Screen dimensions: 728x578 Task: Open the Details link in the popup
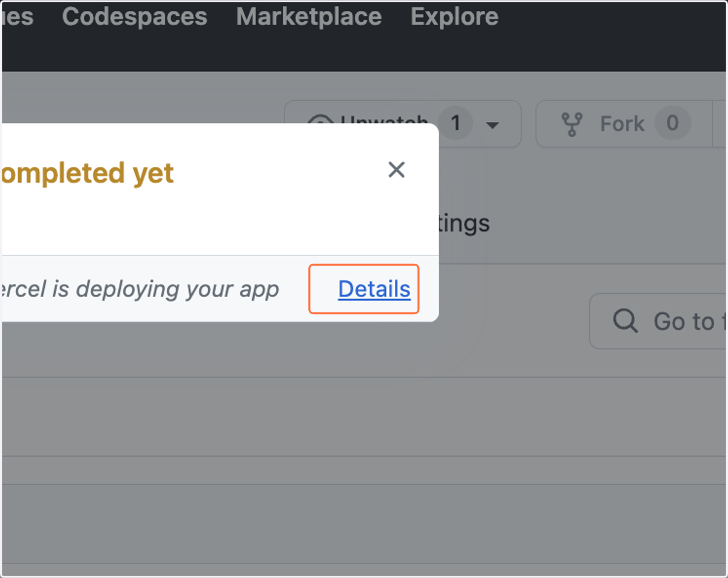pos(374,289)
